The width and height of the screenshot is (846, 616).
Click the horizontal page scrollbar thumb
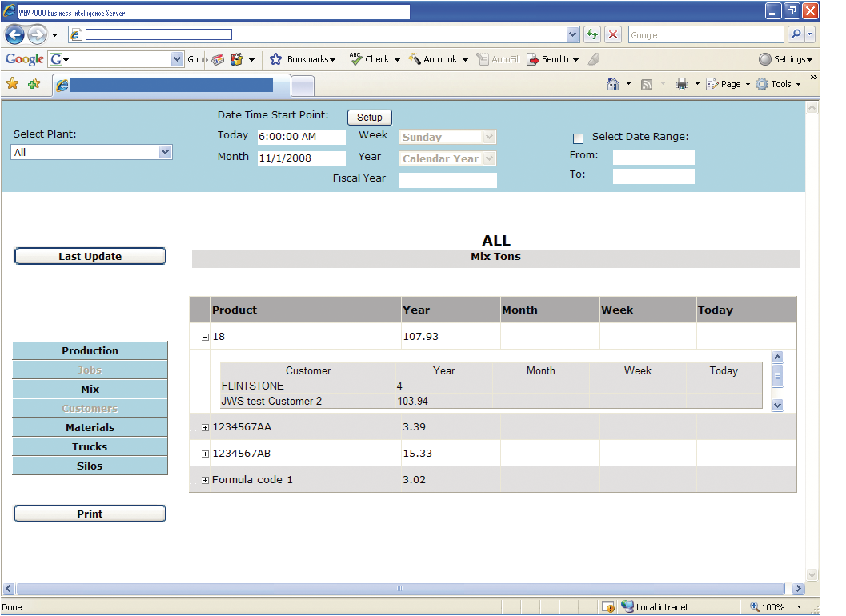tap(400, 589)
